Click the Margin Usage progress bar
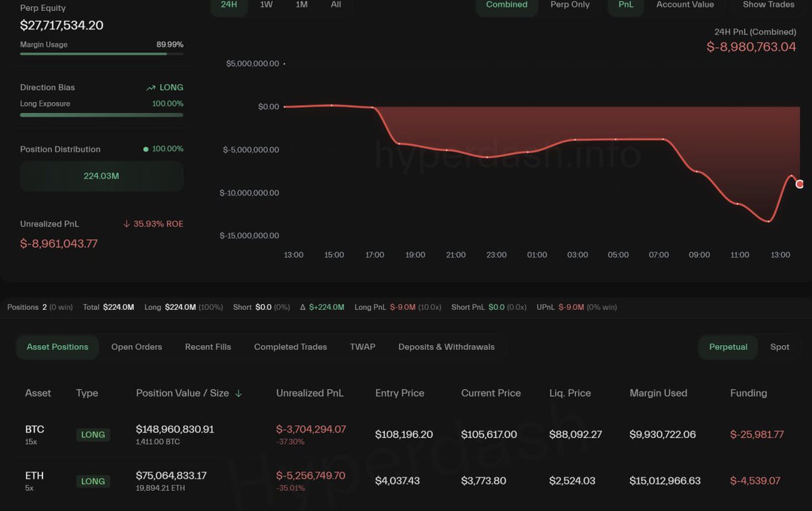Viewport: 812px width, 511px height. tap(101, 53)
